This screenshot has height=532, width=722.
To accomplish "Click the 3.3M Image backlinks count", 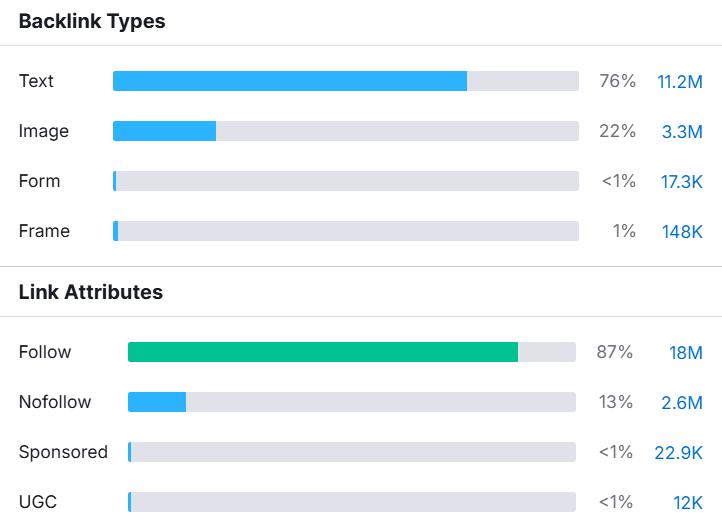I will (x=681, y=131).
